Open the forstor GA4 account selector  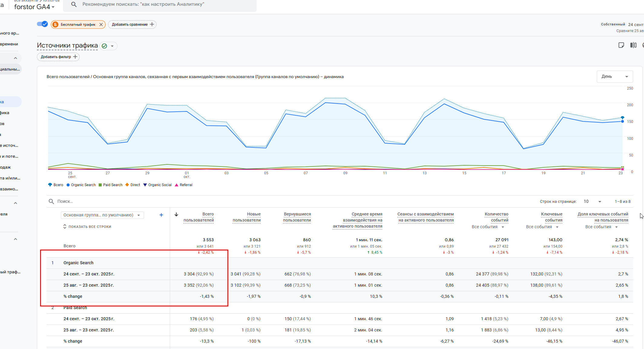34,7
